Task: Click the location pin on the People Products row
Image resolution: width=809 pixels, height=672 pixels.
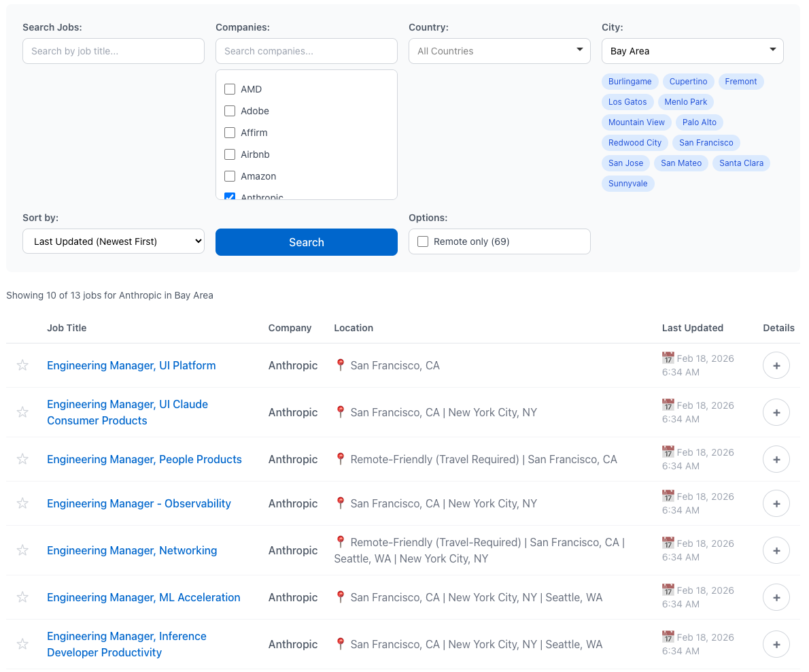Action: (x=340, y=459)
